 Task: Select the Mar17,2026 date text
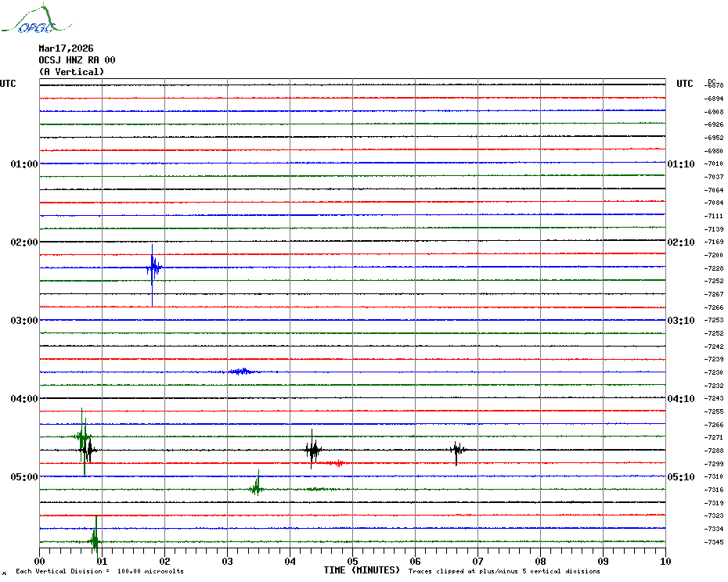click(x=66, y=48)
